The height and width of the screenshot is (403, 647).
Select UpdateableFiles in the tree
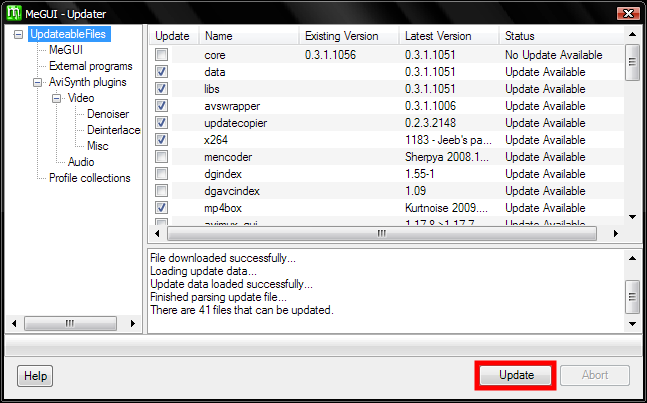[x=69, y=34]
